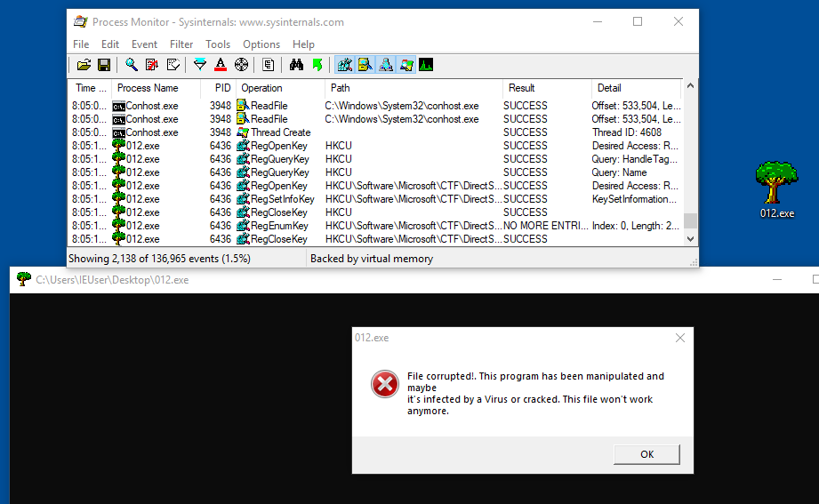819x504 pixels.
Task: Select the crosshair Include Process From Window icon
Action: pyautogui.click(x=241, y=65)
